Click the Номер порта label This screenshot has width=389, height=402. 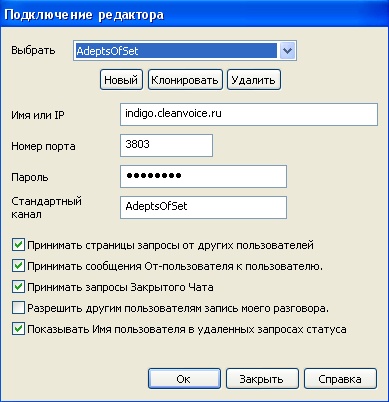[x=43, y=146]
